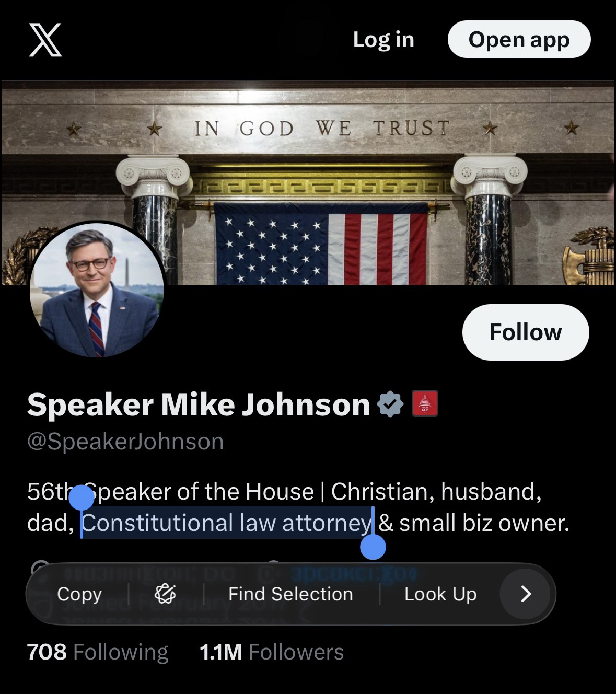Screen dimensions: 616x694
Task: Click the @SpeakerJohnson handle
Action: (125, 442)
